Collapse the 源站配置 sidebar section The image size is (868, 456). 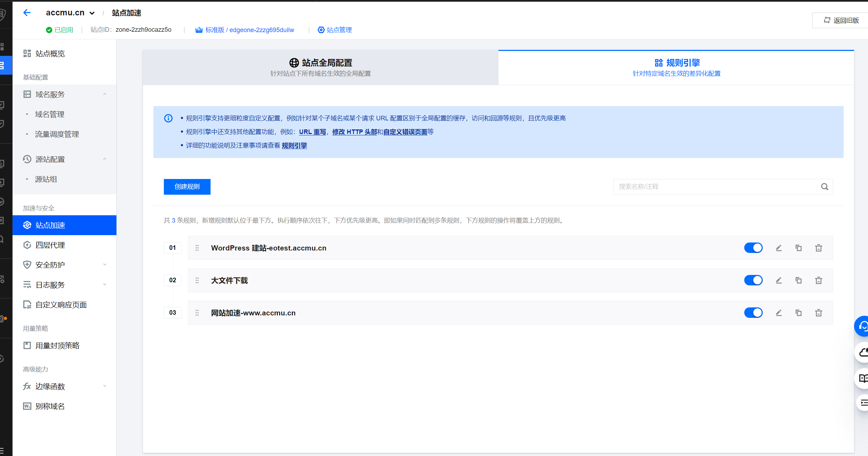(64, 159)
